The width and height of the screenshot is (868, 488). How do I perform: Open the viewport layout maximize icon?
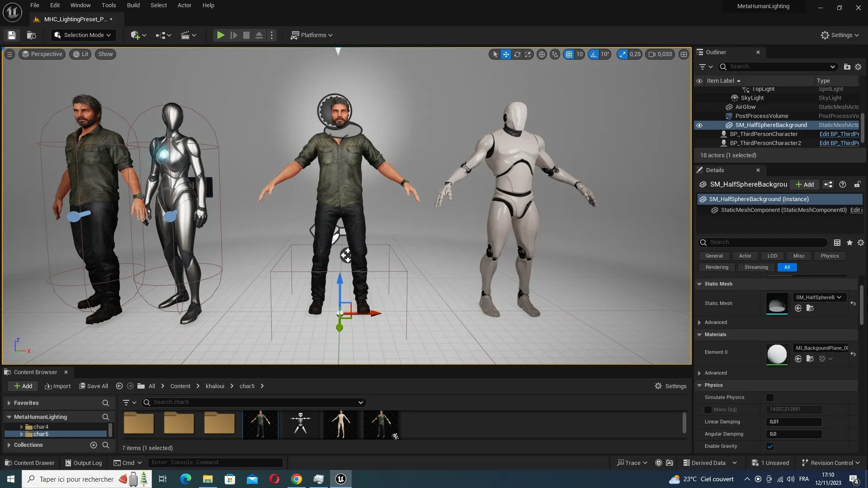point(684,54)
